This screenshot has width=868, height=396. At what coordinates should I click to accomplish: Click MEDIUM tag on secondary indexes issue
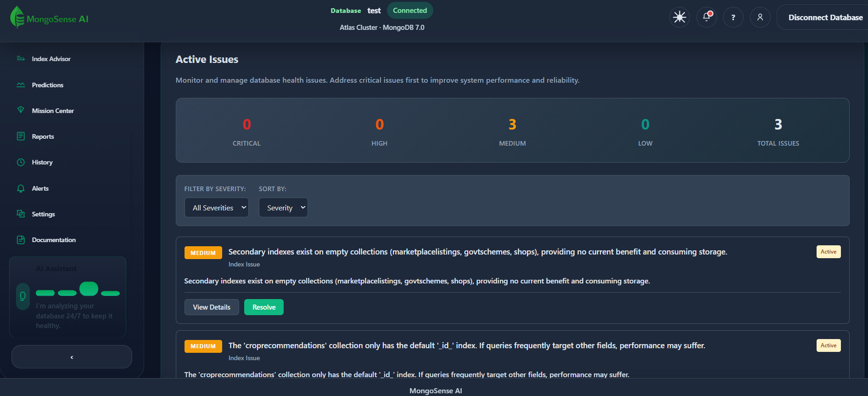[x=203, y=253]
